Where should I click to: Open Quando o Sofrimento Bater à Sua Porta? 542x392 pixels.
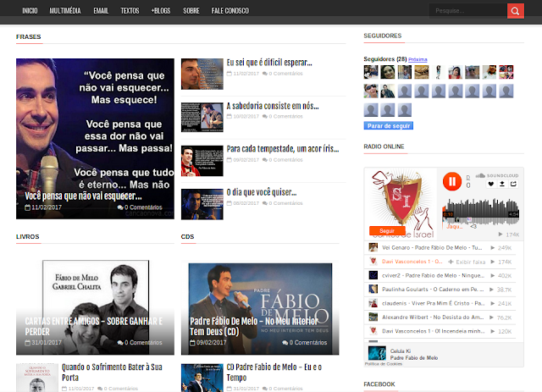(x=112, y=373)
